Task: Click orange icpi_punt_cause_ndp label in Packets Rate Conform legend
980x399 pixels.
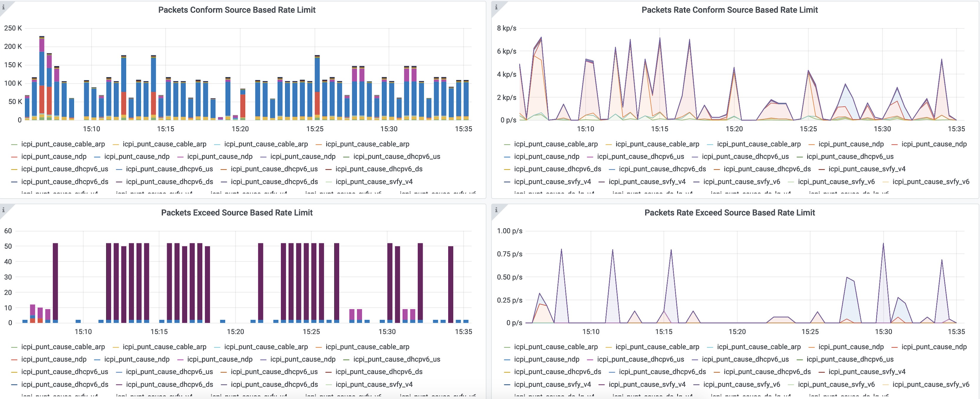Action: (851, 144)
